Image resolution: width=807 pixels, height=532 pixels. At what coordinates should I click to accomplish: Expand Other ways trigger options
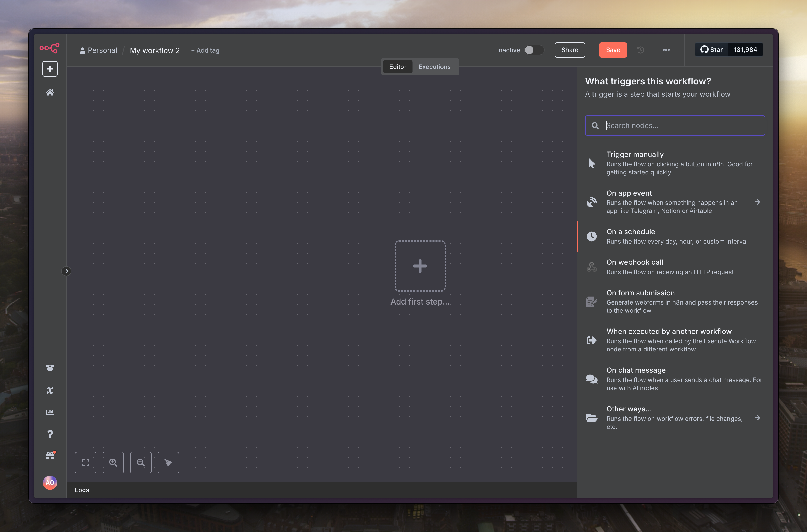[x=757, y=418]
